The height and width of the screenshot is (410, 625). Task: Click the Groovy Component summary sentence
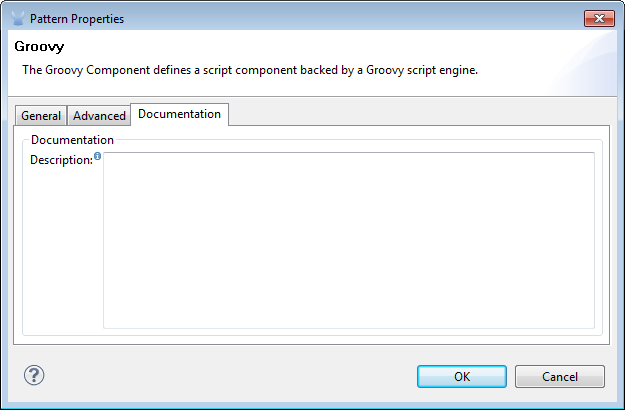click(x=251, y=69)
